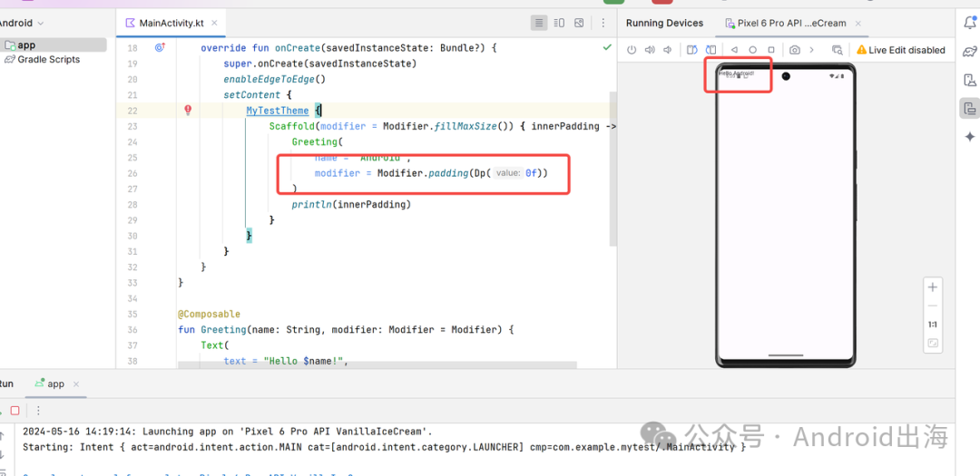
Task: Take an emulator screenshot with the camera icon
Action: tap(794, 50)
